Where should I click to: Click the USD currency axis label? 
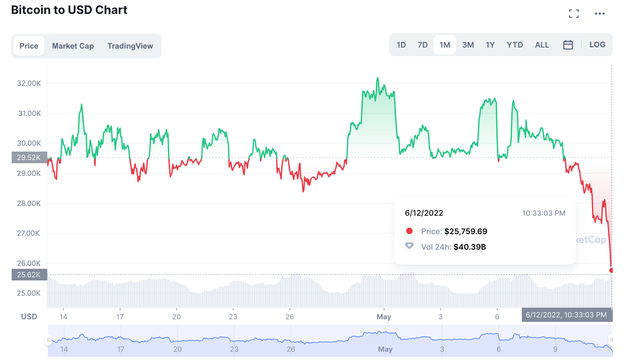coord(29,317)
